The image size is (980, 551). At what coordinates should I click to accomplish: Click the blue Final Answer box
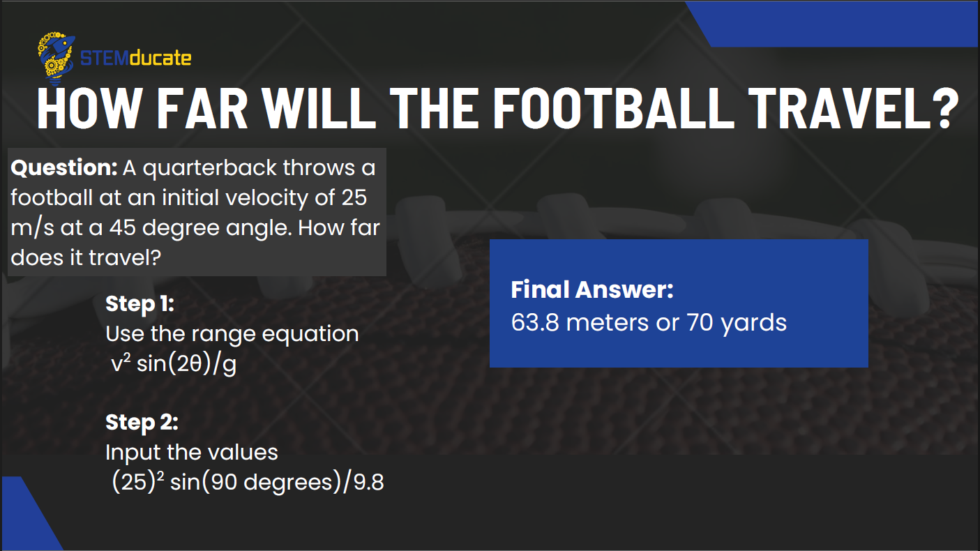pos(679,303)
